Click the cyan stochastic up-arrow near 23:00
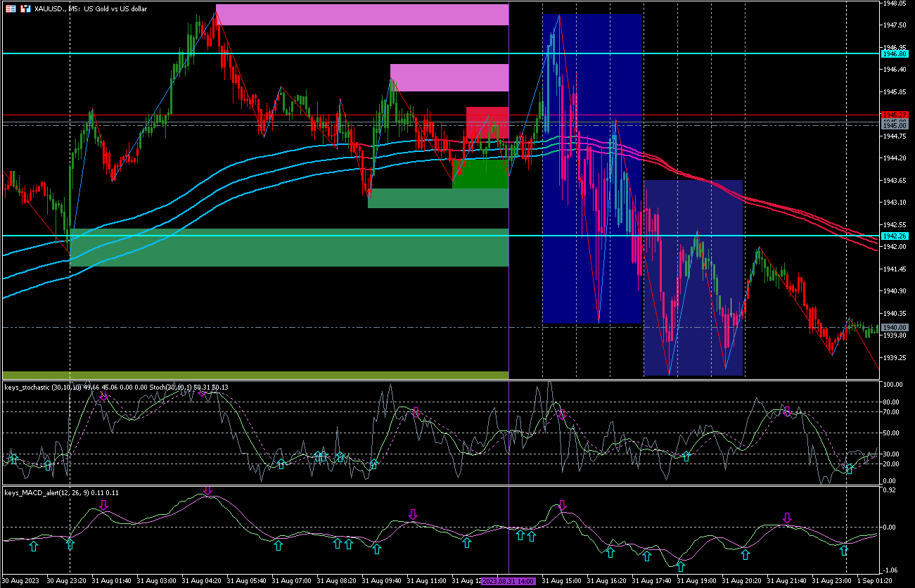The height and width of the screenshot is (588, 915). 849,469
